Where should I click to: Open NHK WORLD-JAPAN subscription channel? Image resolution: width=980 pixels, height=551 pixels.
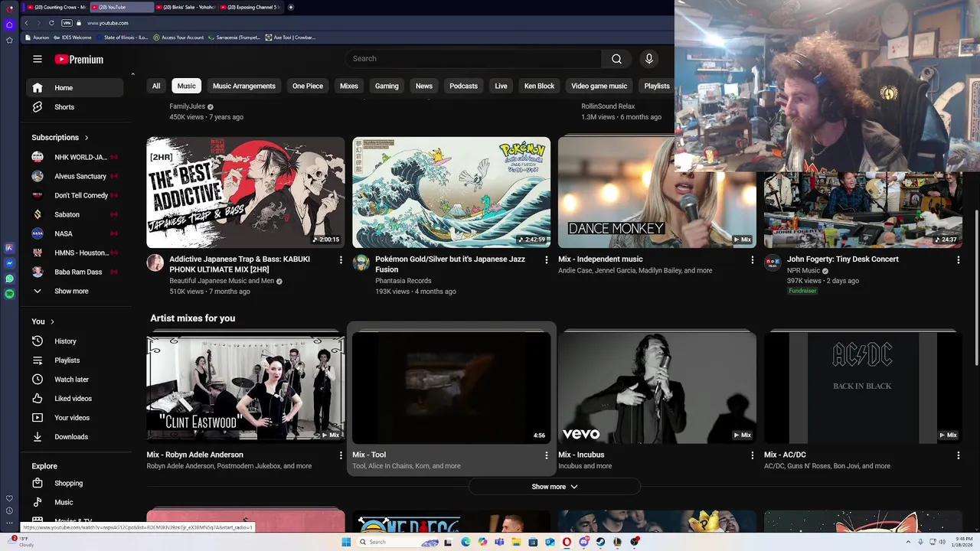[74, 157]
